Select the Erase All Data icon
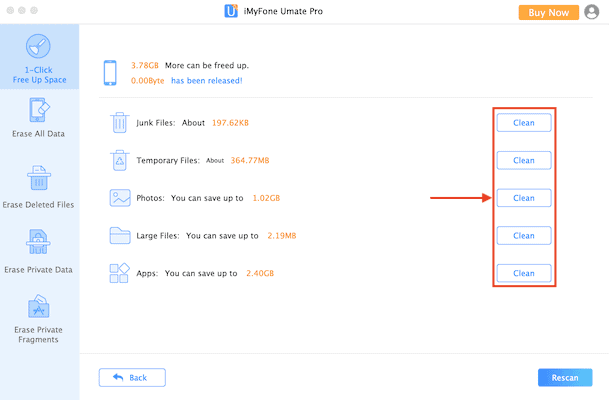 tap(39, 110)
